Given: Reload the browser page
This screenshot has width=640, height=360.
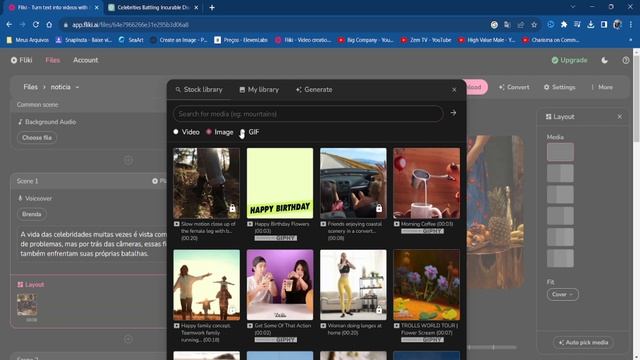Looking at the screenshot, I should point(36,24).
